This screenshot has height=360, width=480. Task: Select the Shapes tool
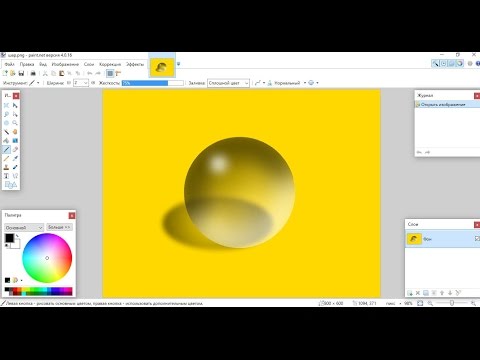click(x=11, y=185)
